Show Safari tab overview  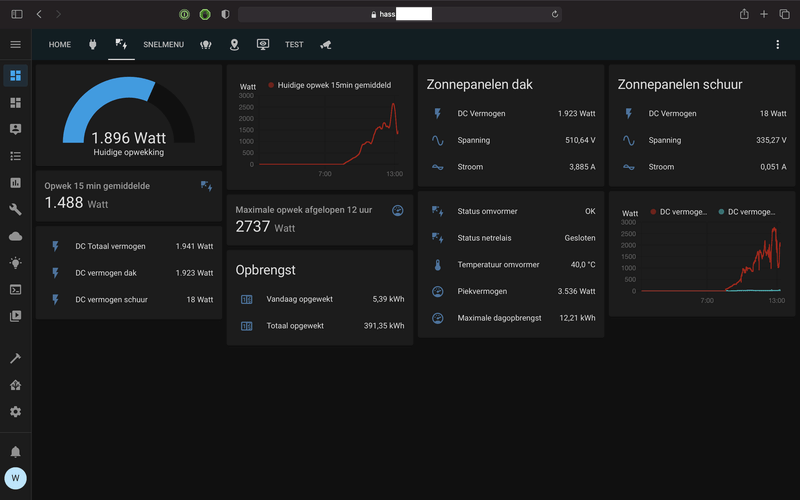click(x=784, y=14)
